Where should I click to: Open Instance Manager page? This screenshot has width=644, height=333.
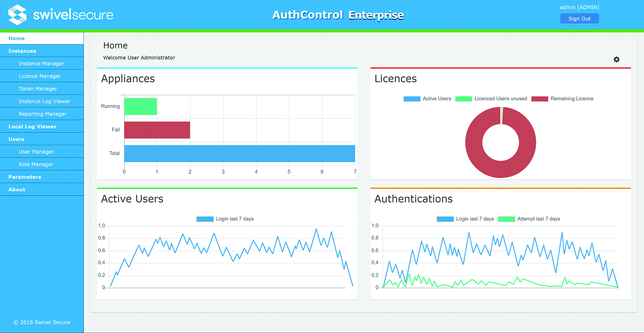click(41, 63)
